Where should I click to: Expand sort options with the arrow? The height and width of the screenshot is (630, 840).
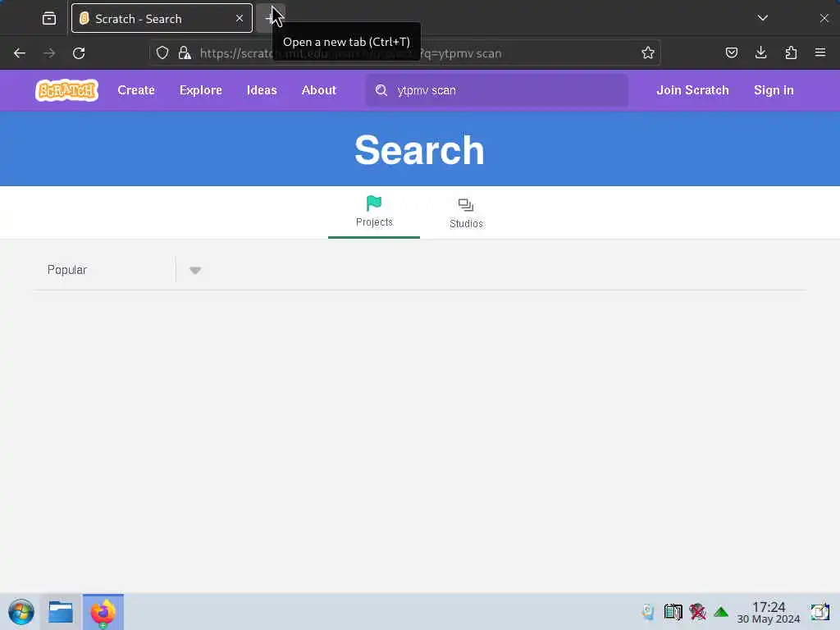point(195,270)
